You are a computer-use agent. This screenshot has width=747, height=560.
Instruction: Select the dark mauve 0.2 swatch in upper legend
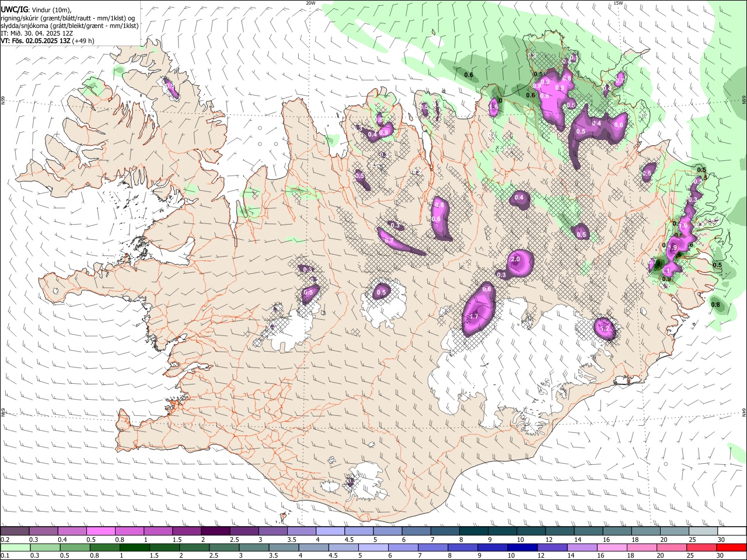(15, 531)
